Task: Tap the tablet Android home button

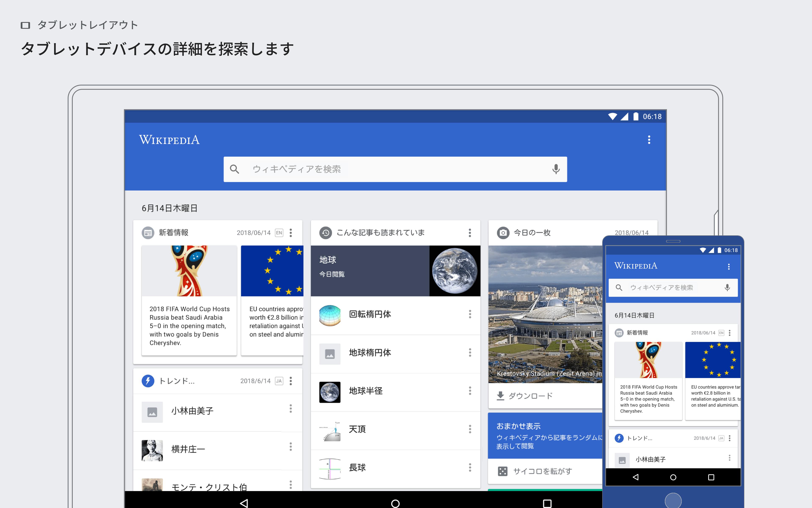Action: pos(395,503)
